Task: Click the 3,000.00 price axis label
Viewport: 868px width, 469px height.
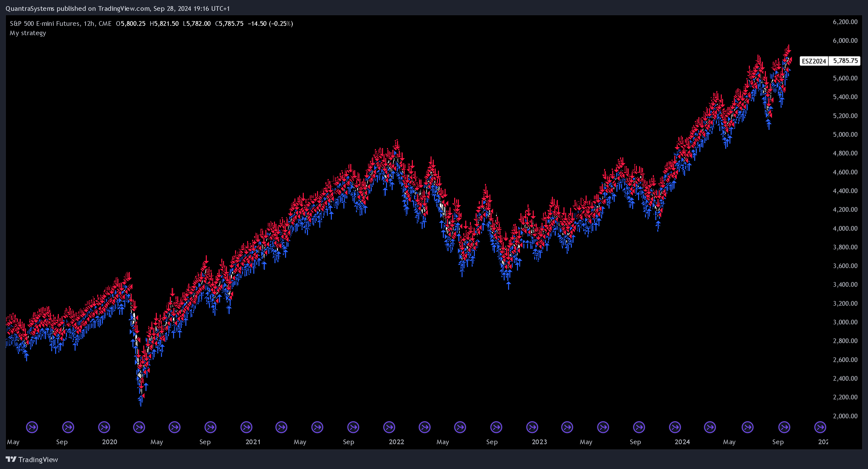Action: (845, 322)
